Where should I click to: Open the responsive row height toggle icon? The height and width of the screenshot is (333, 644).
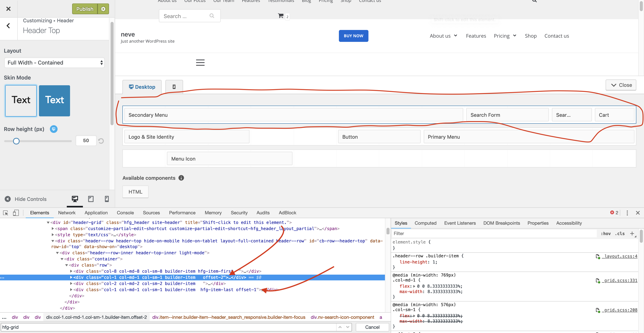pyautogui.click(x=54, y=129)
